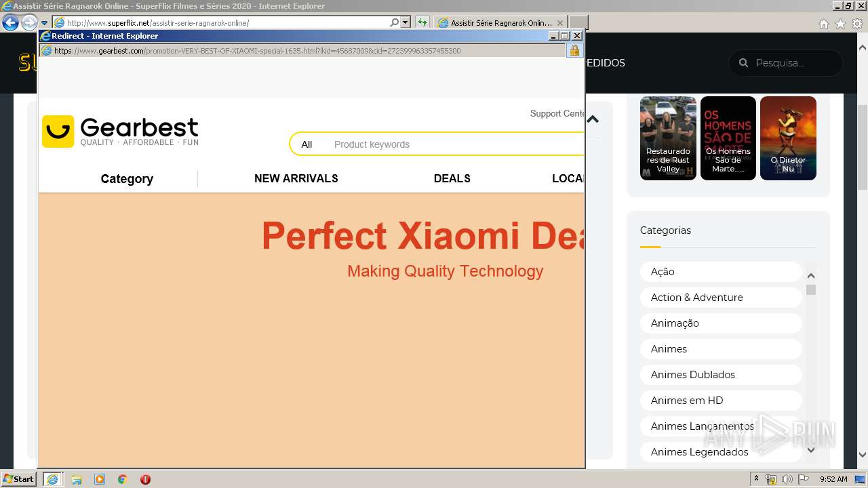Image resolution: width=868 pixels, height=488 pixels.
Task: Maximize the Redirect popup window
Action: click(564, 36)
